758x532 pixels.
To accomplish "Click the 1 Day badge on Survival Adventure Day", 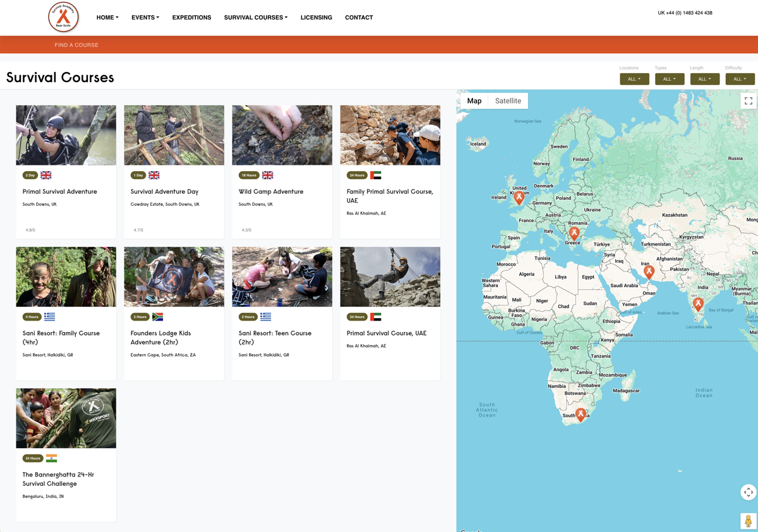I will 138,175.
